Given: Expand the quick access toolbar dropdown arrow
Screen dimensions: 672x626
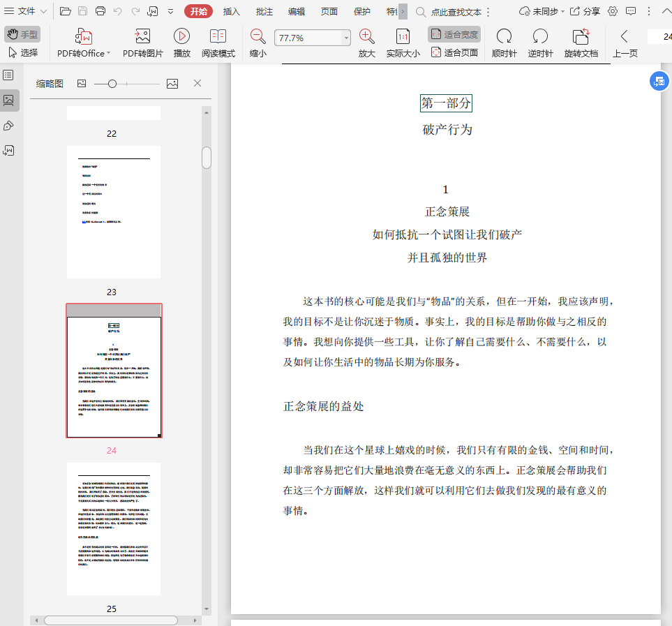Looking at the screenshot, I should pyautogui.click(x=171, y=11).
